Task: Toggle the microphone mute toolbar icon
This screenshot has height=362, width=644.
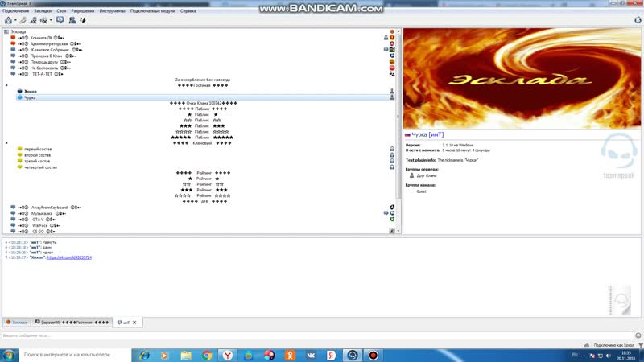Action: (x=43, y=20)
